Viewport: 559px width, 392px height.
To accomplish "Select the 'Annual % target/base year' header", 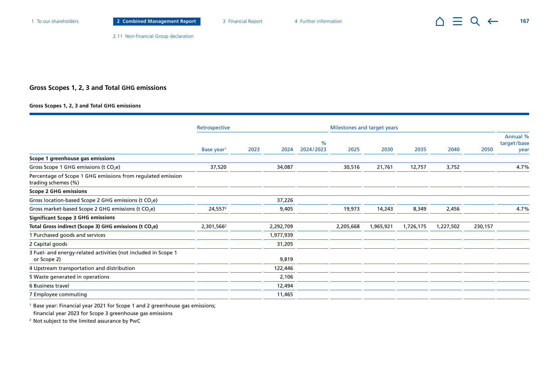I will tap(515, 143).
